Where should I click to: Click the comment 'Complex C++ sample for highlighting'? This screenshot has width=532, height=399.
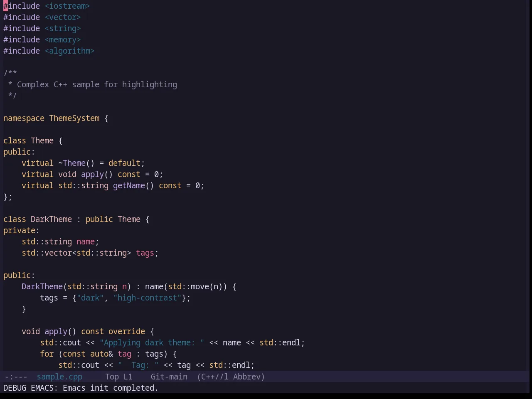(x=97, y=84)
